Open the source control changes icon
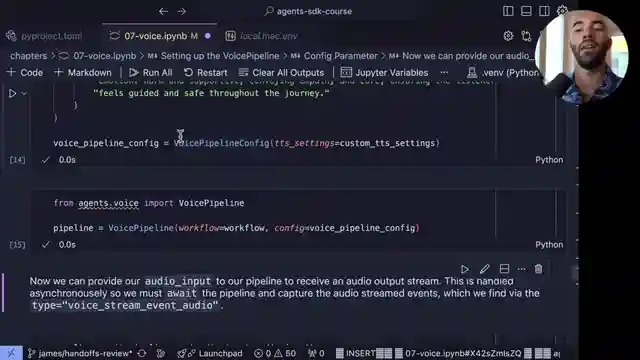 point(526,36)
